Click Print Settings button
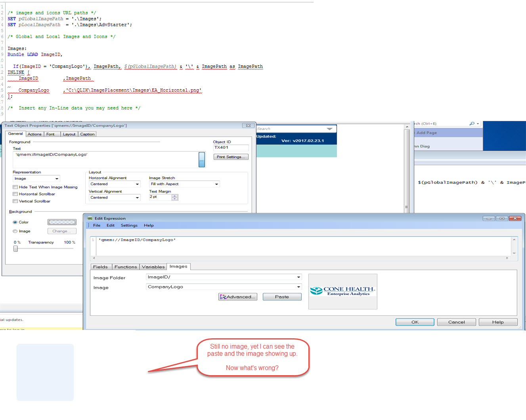 coord(231,157)
